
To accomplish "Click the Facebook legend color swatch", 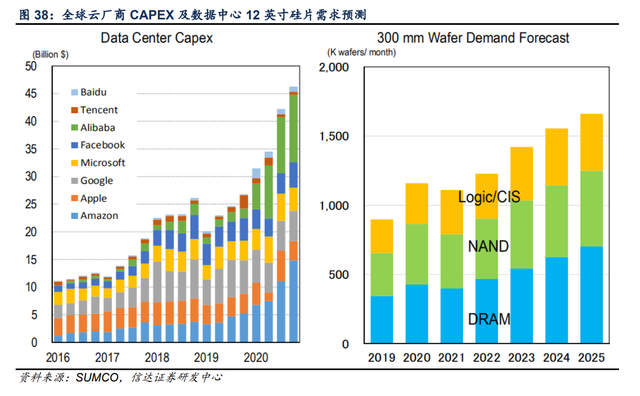I will pyautogui.click(x=74, y=145).
